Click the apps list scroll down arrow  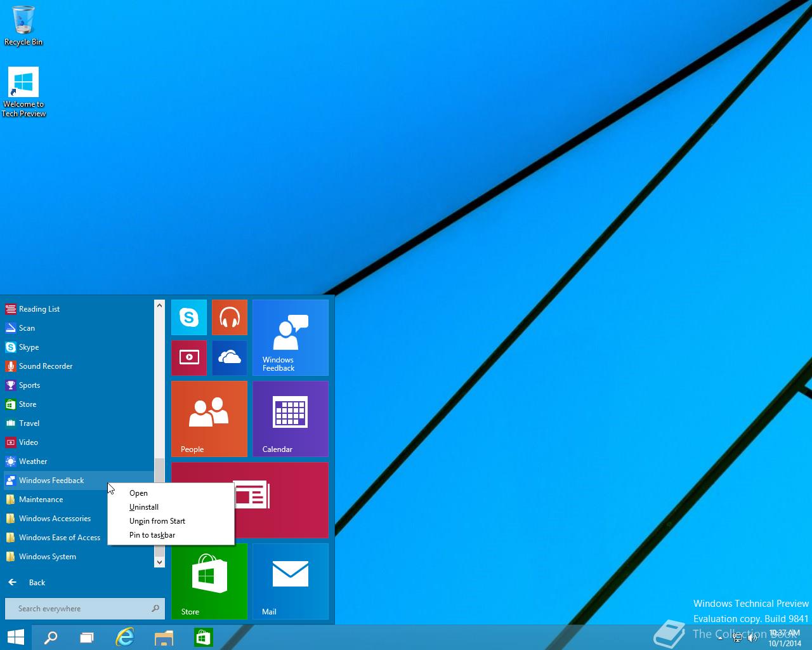coord(159,562)
